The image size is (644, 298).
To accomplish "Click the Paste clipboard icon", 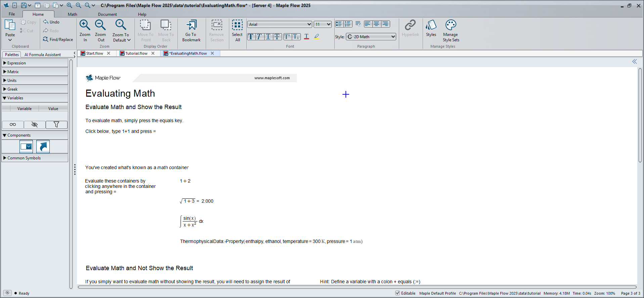I will [10, 25].
